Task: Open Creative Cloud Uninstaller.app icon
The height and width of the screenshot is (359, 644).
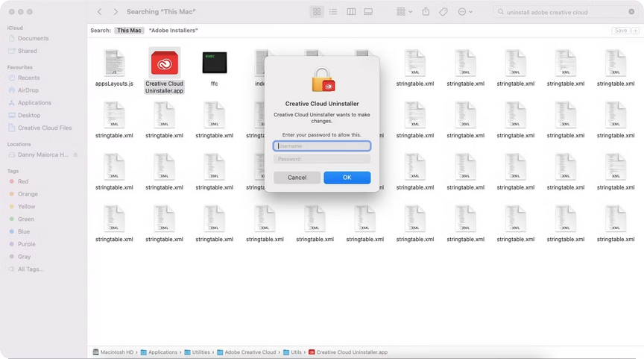Action: tap(164, 64)
